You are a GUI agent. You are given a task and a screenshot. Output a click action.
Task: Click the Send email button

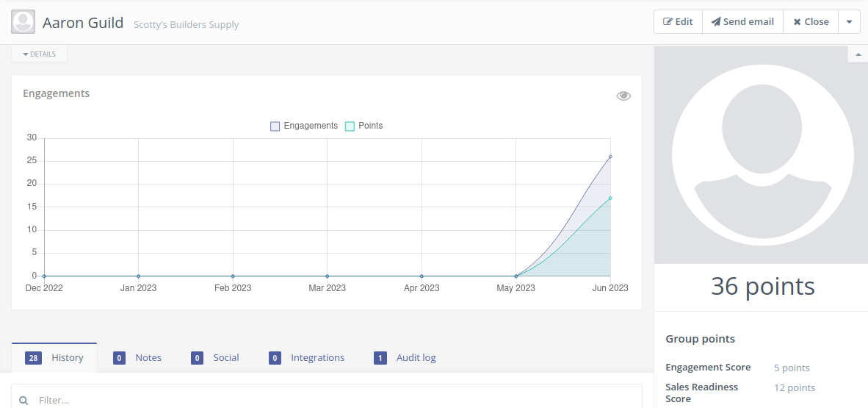click(742, 22)
